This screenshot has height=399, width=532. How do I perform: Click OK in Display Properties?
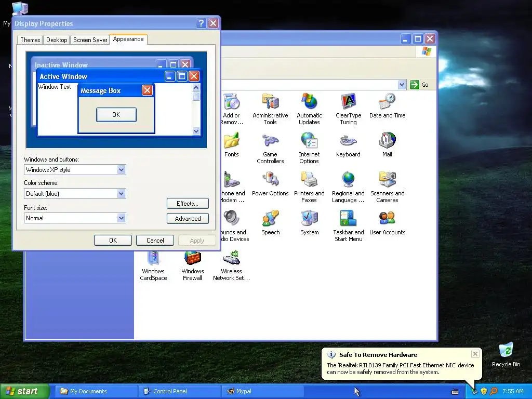pos(113,240)
